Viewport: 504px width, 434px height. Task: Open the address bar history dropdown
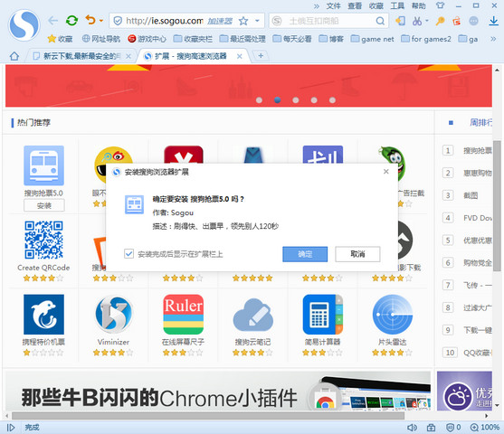[x=258, y=21]
